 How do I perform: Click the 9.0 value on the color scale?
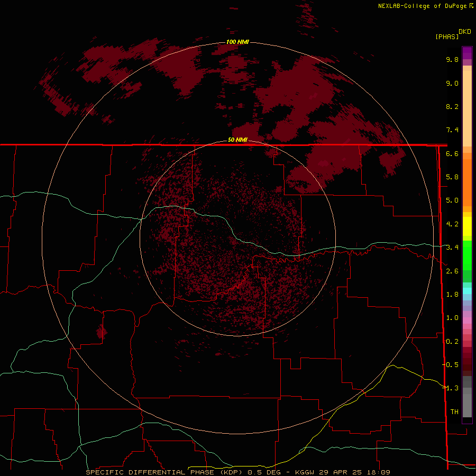(452, 83)
